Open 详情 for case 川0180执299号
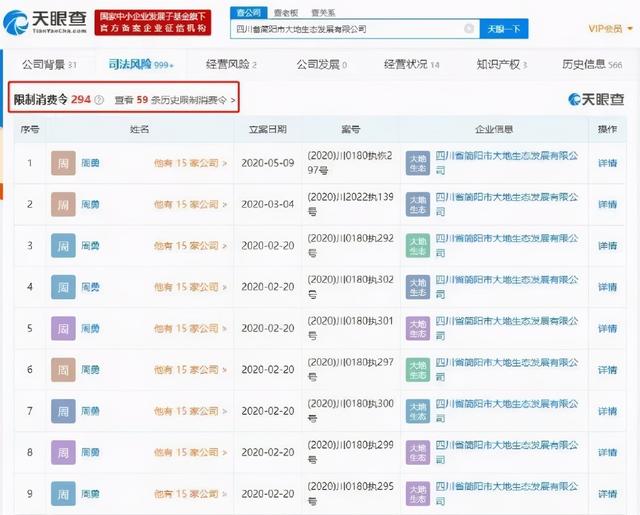 [x=607, y=453]
